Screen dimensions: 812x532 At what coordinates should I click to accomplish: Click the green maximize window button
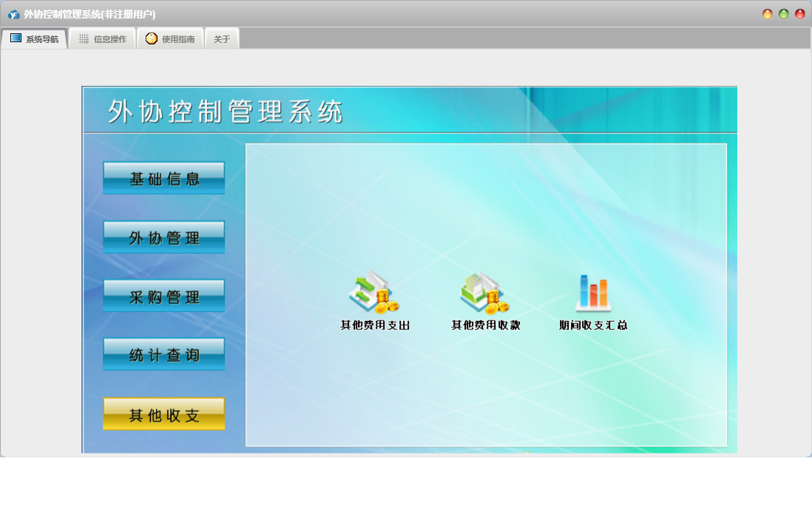point(783,14)
